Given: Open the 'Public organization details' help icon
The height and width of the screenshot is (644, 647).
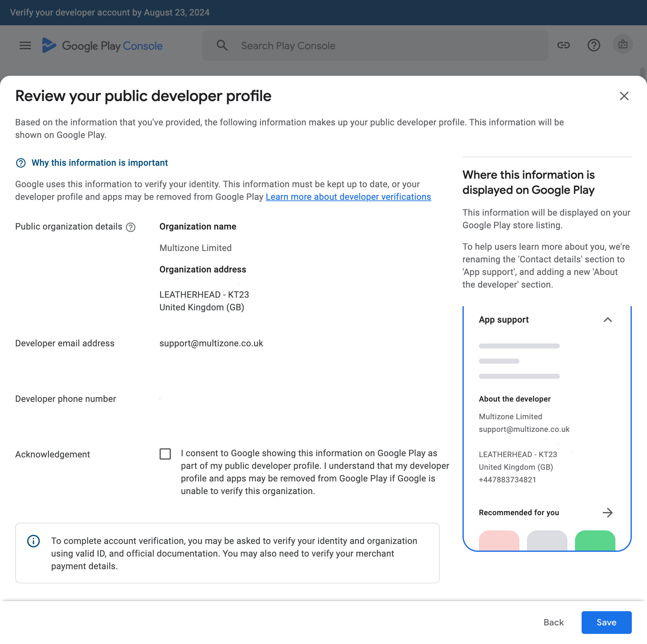Looking at the screenshot, I should 130,227.
